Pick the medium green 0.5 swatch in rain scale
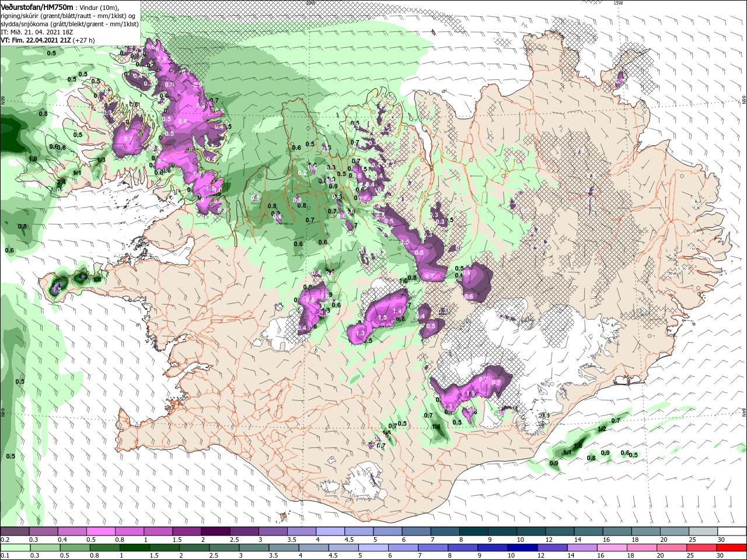Screen dimensions: 747x560 click(74, 548)
